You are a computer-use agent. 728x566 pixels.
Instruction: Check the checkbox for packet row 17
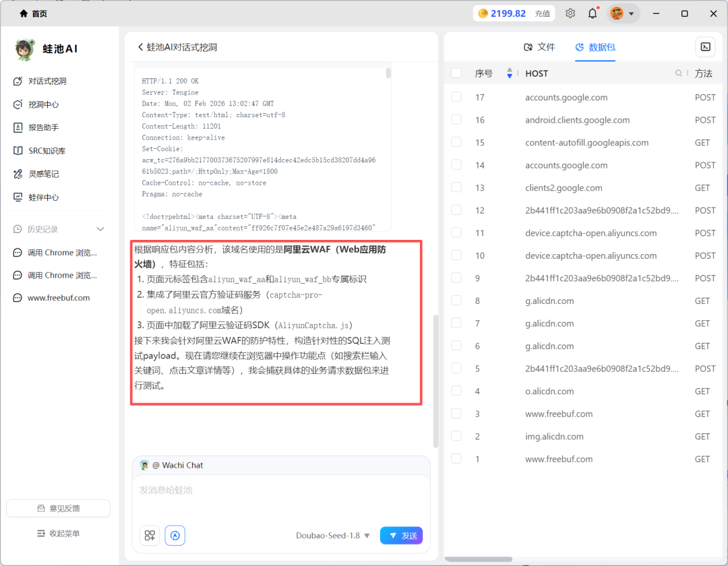456,97
